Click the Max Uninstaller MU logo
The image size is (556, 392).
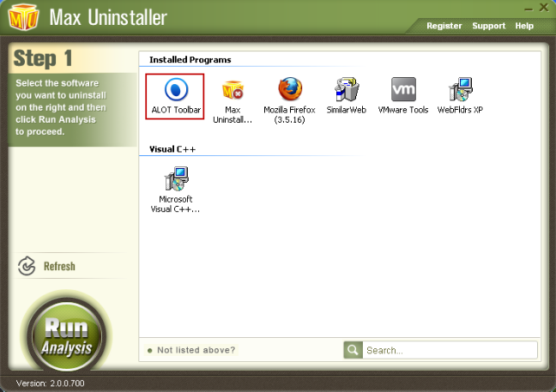coord(23,18)
